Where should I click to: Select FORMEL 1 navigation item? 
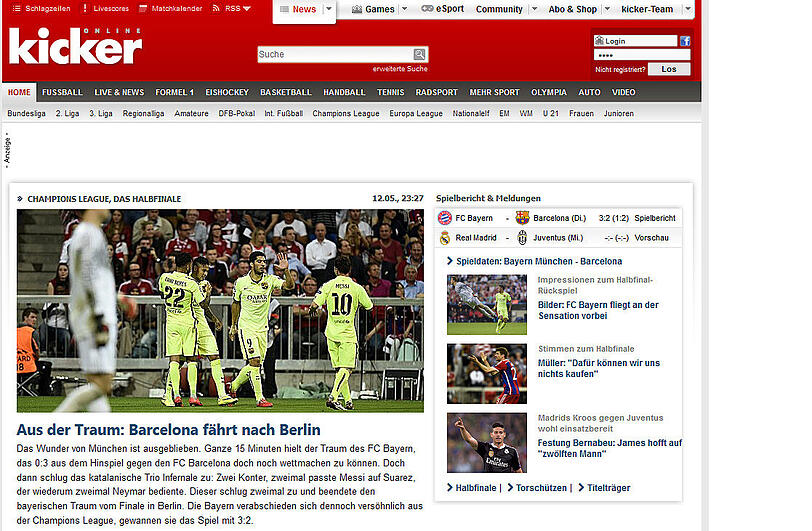(x=175, y=92)
